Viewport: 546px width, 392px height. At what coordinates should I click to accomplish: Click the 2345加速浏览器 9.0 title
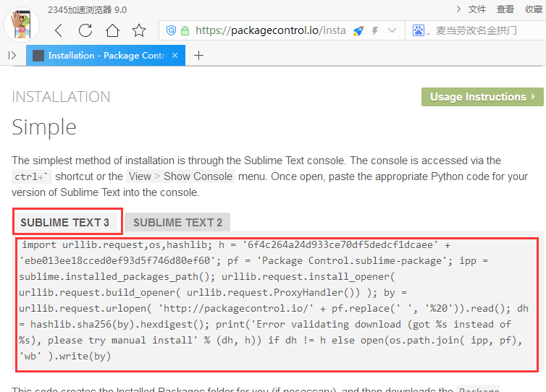88,9
